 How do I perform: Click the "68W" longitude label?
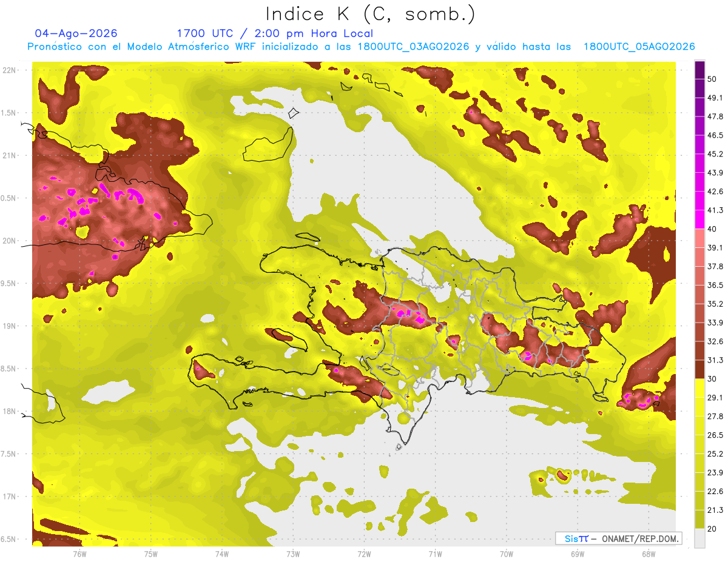(649, 554)
